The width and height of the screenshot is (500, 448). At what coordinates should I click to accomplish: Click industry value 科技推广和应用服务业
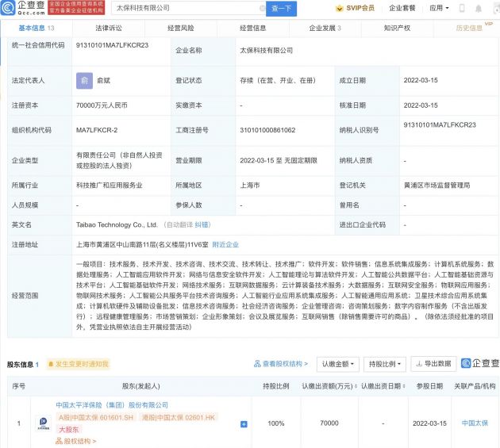pyautogui.click(x=109, y=186)
